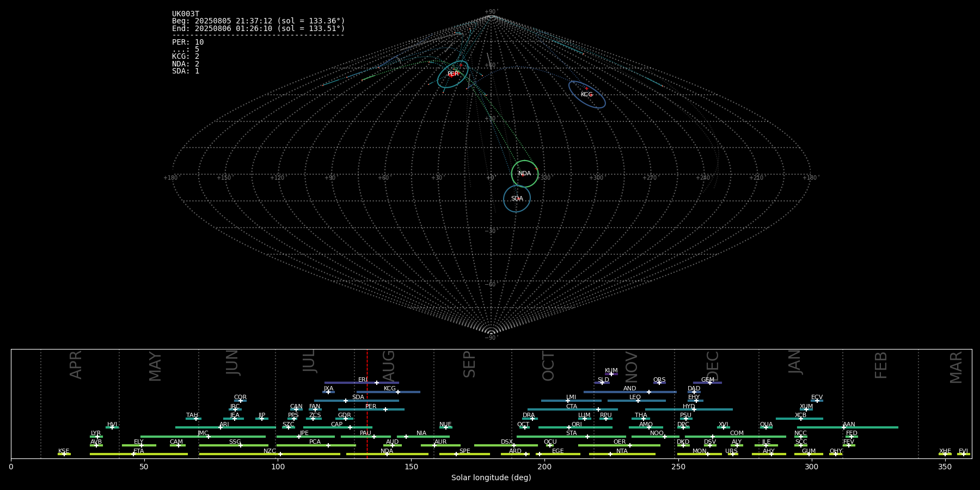Click the End: 20250806 timestamp line
Screen dimensions: 980x490
click(x=259, y=28)
